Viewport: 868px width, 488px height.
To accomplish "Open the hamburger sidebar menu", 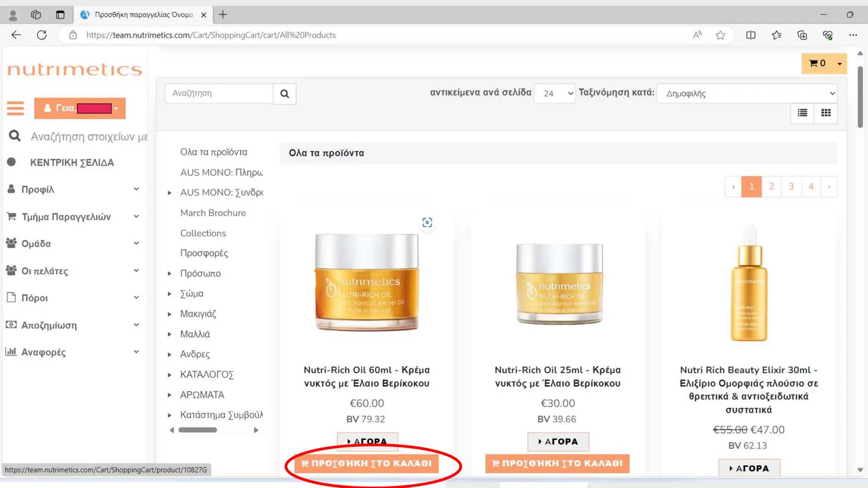I will pos(15,108).
